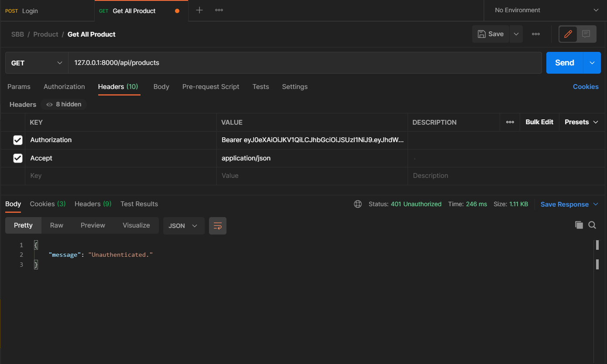Image resolution: width=607 pixels, height=364 pixels.
Task: Open the No Environment selector
Action: [x=546, y=10]
